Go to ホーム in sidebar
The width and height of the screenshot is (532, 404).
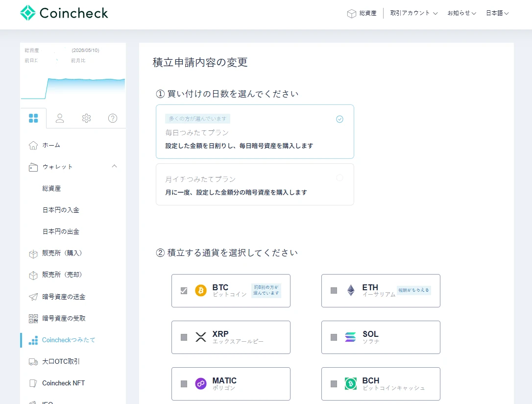(x=51, y=145)
